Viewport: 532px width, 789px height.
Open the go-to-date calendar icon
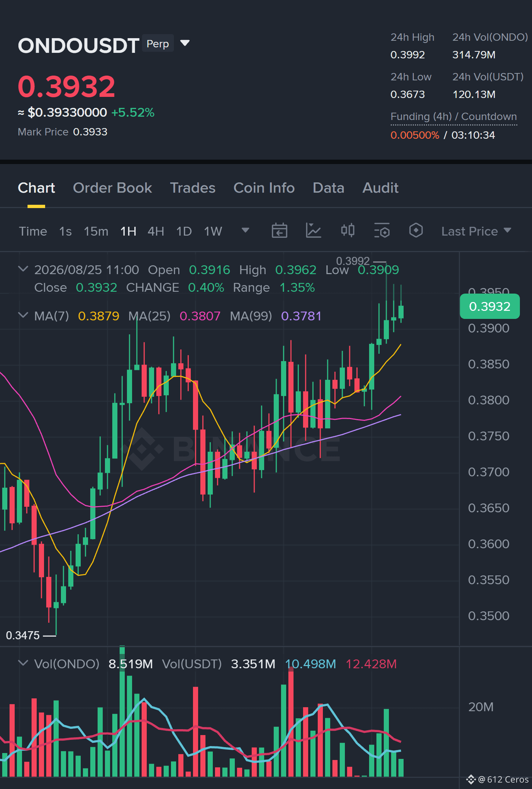(280, 230)
